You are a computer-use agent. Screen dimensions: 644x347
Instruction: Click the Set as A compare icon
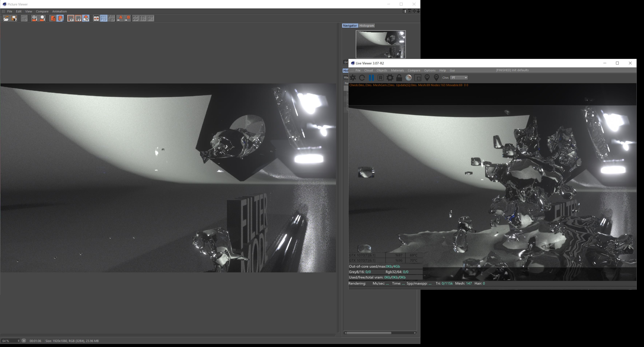coord(120,18)
